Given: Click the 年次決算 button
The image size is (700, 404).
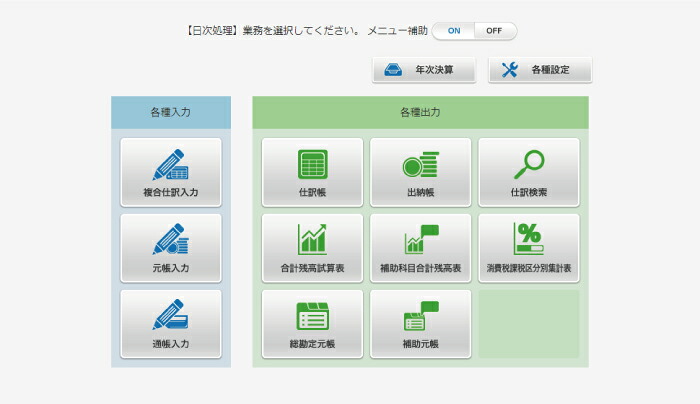Looking at the screenshot, I should [x=424, y=70].
